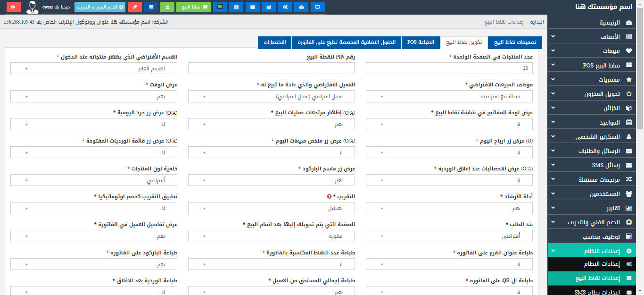Image resolution: width=644 pixels, height=295 pixels.
Task: Open the موظف المبيعات الإفتراضي dropdown
Action: point(449,96)
